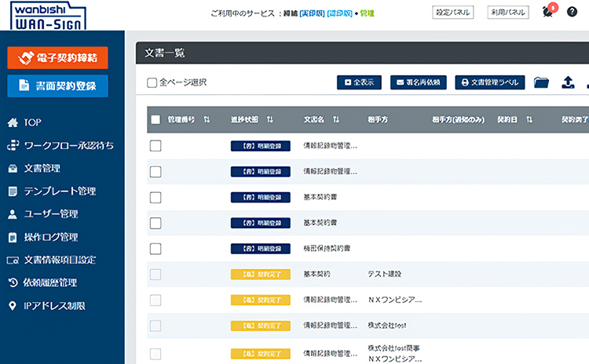Image resolution: width=589 pixels, height=364 pixels.
Task: Enable the 全ページ選択 checkbox
Action: coord(152,82)
